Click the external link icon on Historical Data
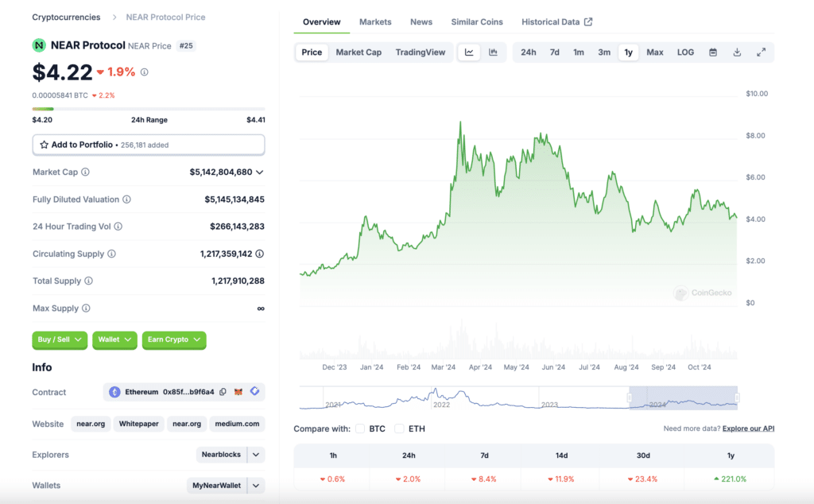The image size is (814, 504). click(588, 21)
